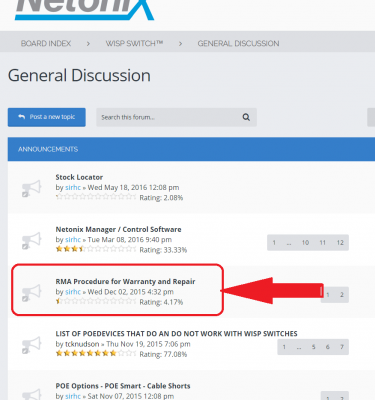Click star rating under Stock Locator

(x=96, y=197)
